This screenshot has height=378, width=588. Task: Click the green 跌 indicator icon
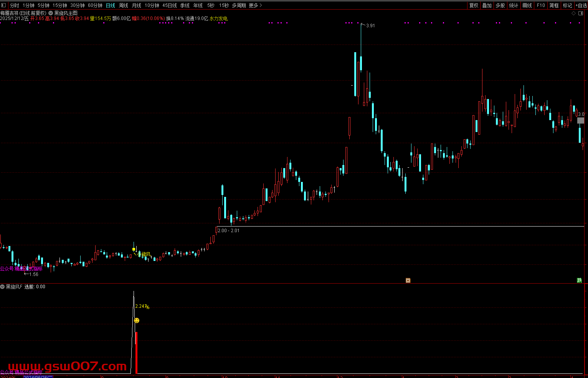coord(580,281)
